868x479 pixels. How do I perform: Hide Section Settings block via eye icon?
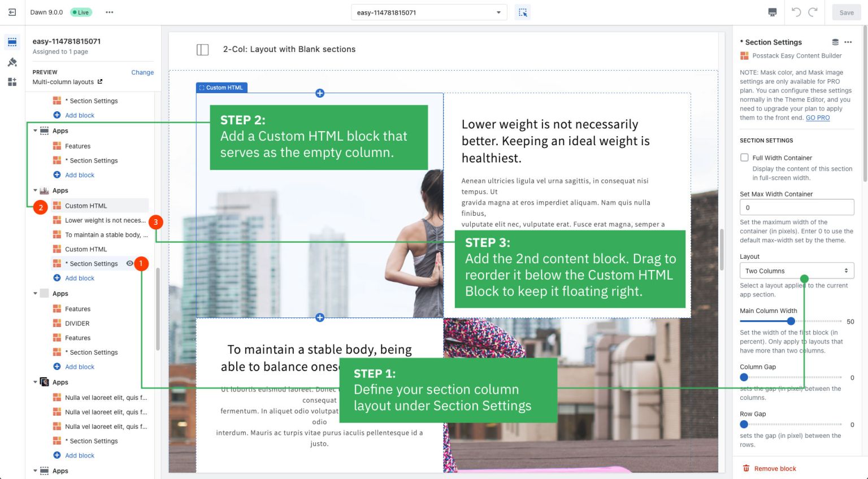tap(129, 263)
